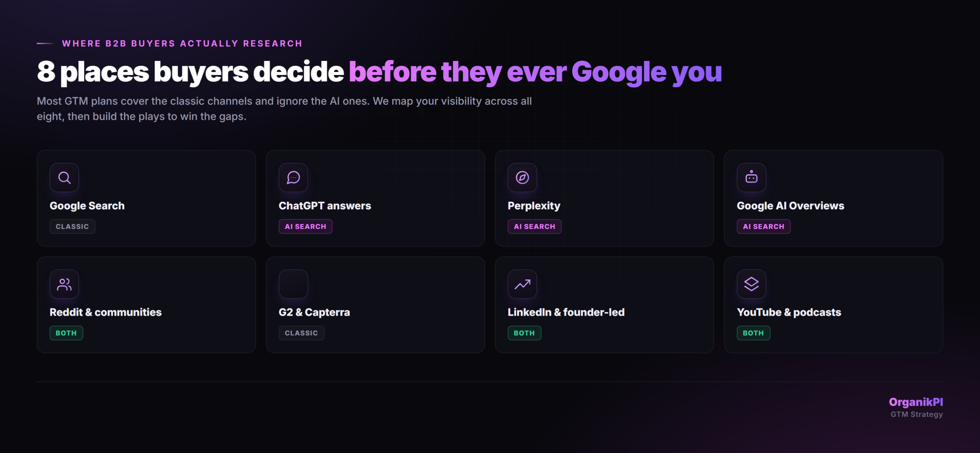
Task: Click the compass icon above Perplexity
Action: [522, 178]
